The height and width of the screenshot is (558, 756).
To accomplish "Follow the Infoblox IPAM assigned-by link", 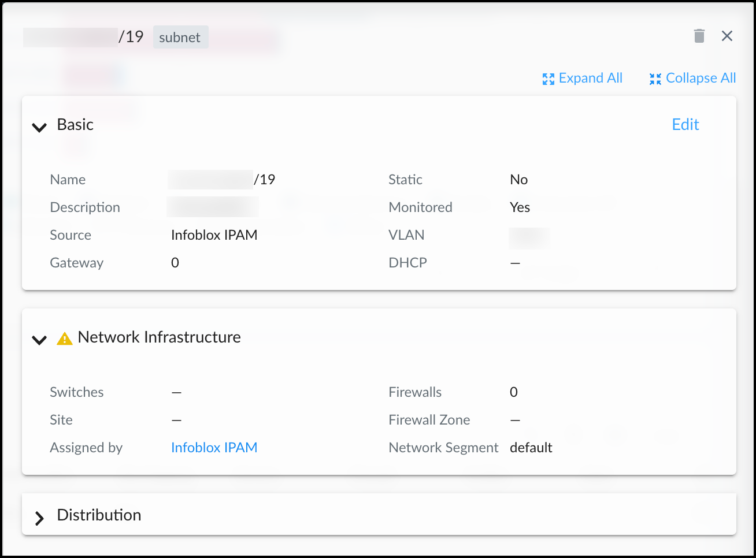I will [214, 447].
